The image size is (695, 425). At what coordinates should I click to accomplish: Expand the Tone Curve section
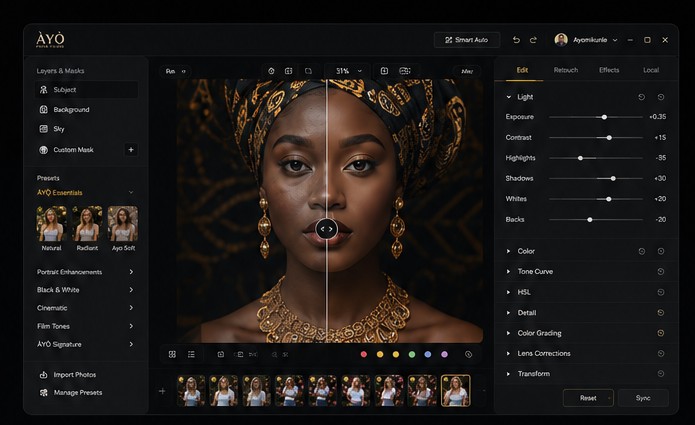pyautogui.click(x=508, y=272)
